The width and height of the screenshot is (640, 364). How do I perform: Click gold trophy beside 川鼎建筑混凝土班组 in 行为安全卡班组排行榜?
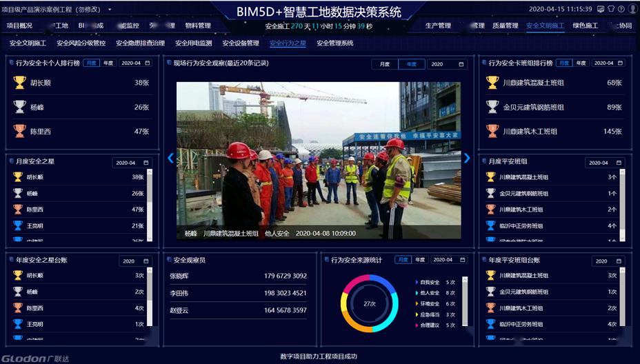(x=492, y=83)
